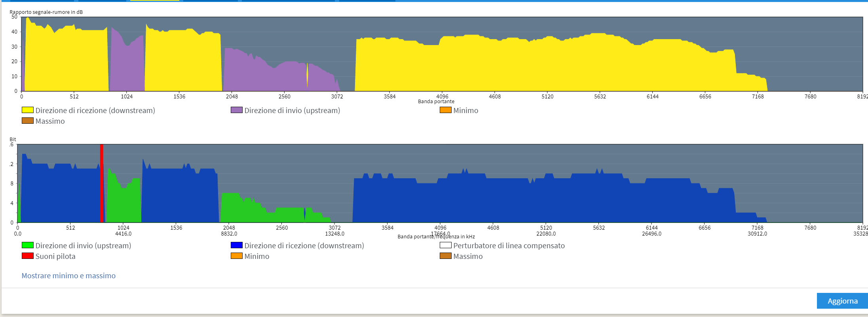Click the 'Bit' axis title above lower chart
The height and width of the screenshot is (317, 868).
click(x=13, y=139)
